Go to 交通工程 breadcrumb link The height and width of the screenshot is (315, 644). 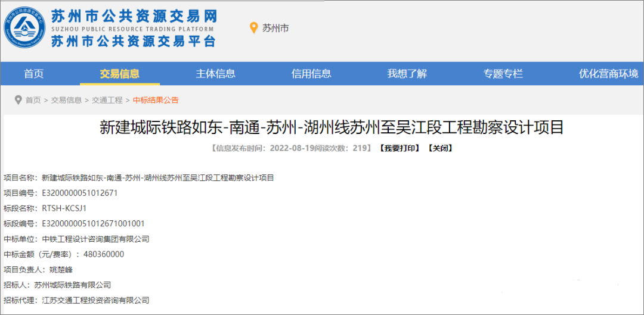click(x=107, y=100)
